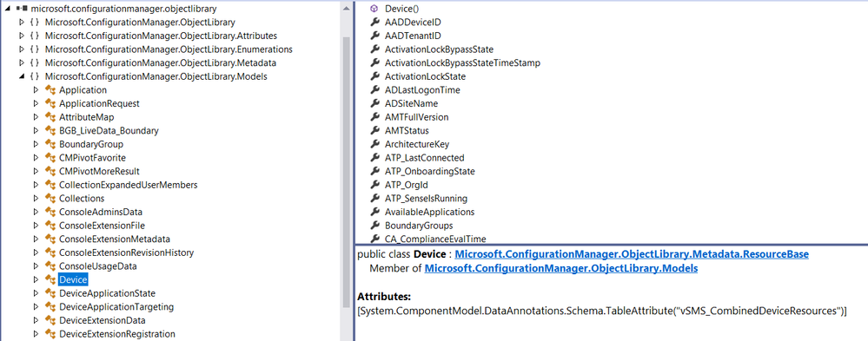868x341 pixels.
Task: Click the ADSiteName property wrench icon
Action: click(374, 103)
